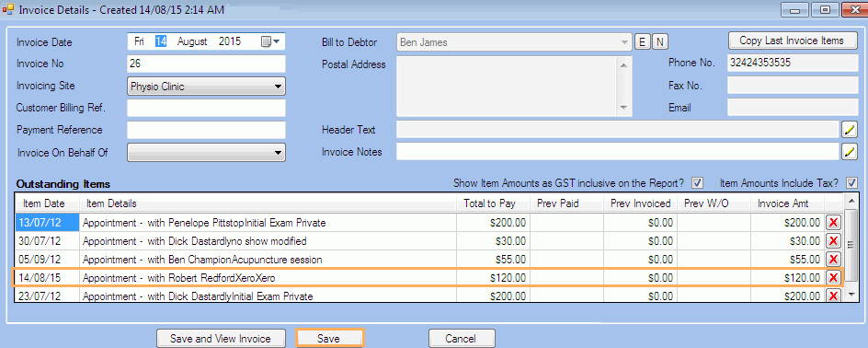Delete the $30.00 no show modified item
Screen dimensions: 868x348
[833, 241]
